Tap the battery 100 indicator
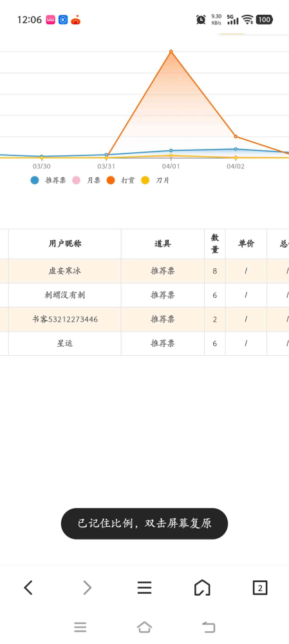This screenshot has height=644, width=289. click(265, 19)
